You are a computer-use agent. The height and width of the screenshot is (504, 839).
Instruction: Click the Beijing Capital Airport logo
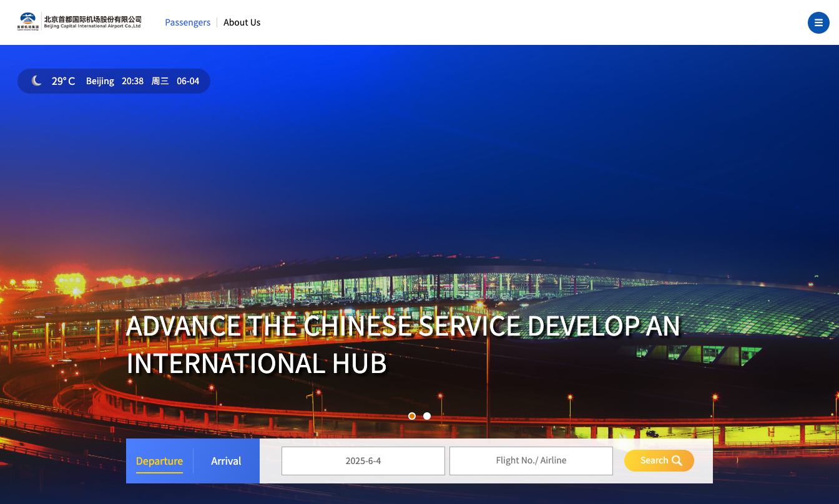pyautogui.click(x=28, y=19)
